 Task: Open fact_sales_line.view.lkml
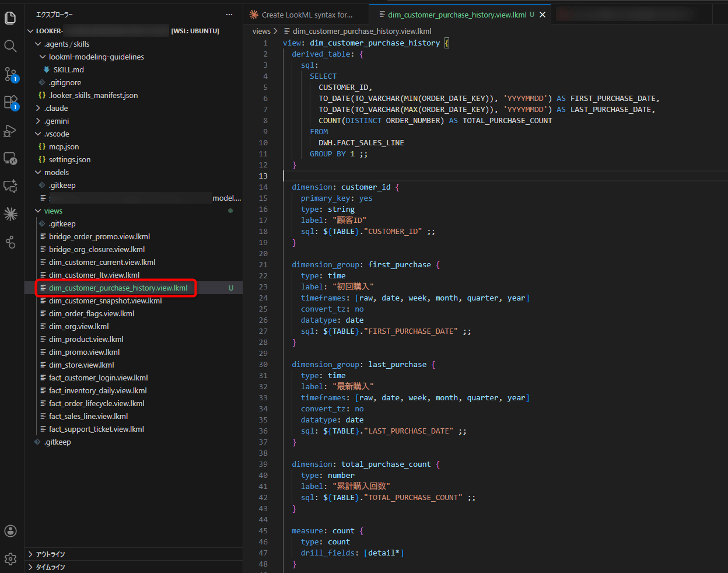[x=134, y=416]
